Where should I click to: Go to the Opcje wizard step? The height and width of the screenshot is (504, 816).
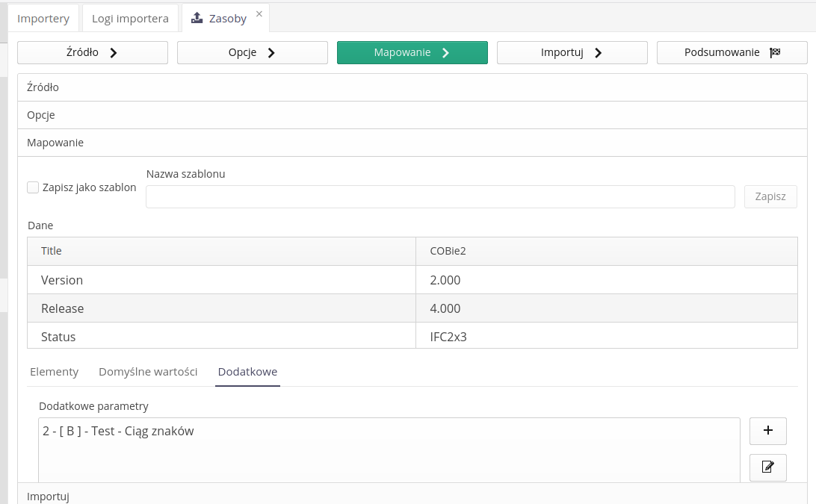click(253, 53)
